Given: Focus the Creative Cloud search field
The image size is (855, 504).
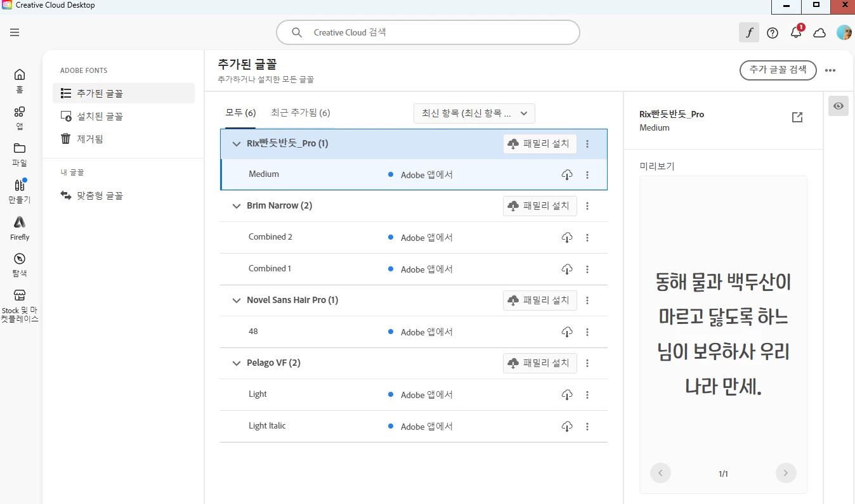Looking at the screenshot, I should tap(428, 32).
